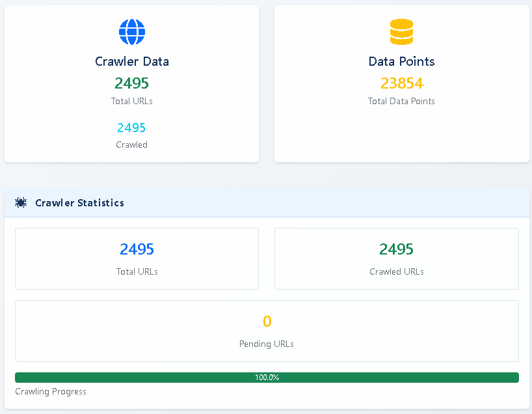
Task: Click the globe icon above Crawler Data
Action: click(x=132, y=31)
